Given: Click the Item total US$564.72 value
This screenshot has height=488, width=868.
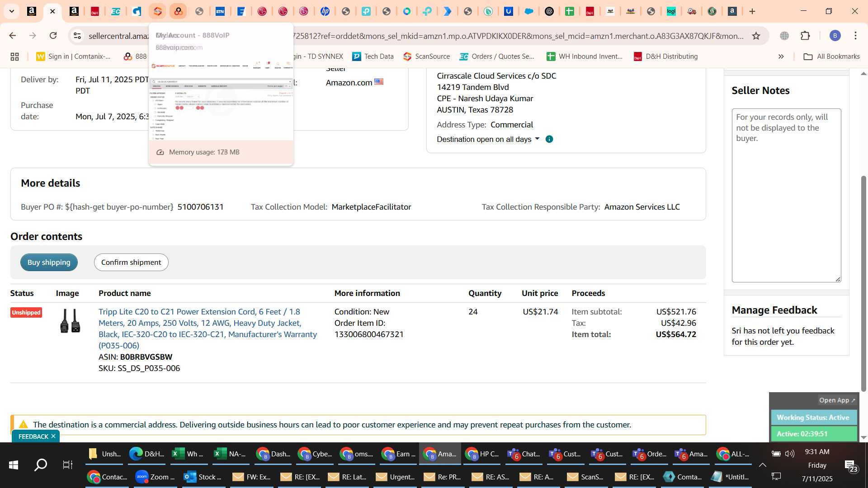Looking at the screenshot, I should (x=676, y=334).
